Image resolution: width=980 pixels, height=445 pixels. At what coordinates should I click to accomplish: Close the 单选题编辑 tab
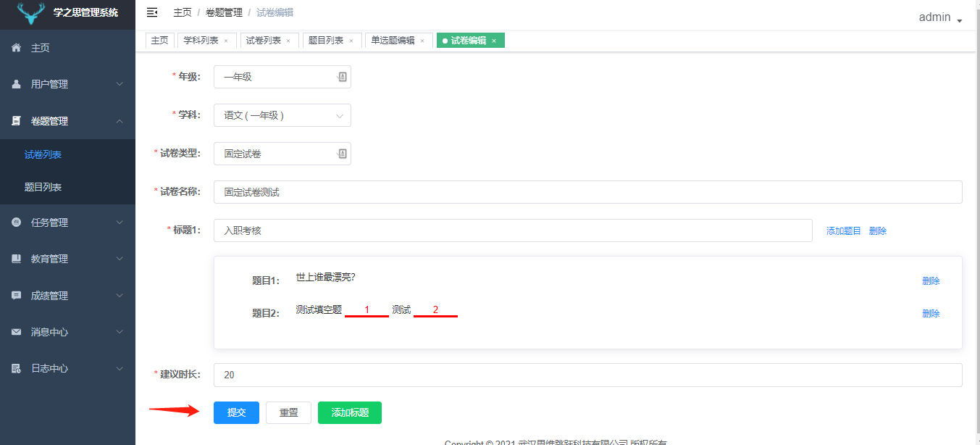422,41
